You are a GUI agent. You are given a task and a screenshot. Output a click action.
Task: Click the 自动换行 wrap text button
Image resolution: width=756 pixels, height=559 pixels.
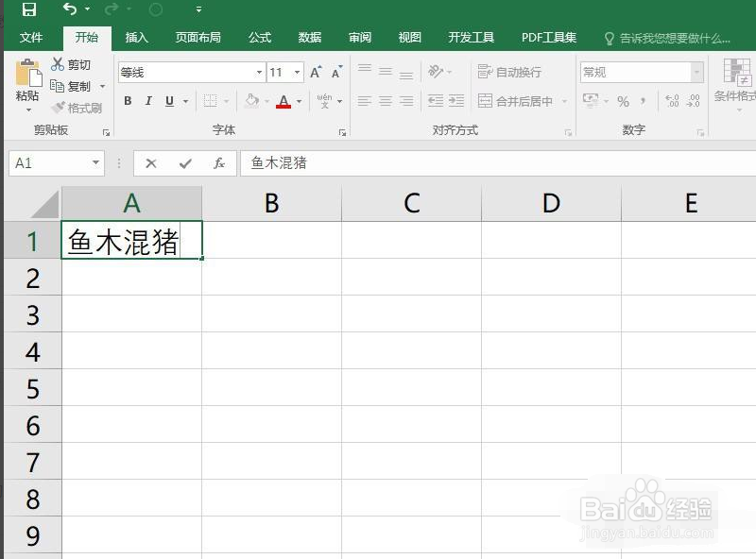coord(509,72)
